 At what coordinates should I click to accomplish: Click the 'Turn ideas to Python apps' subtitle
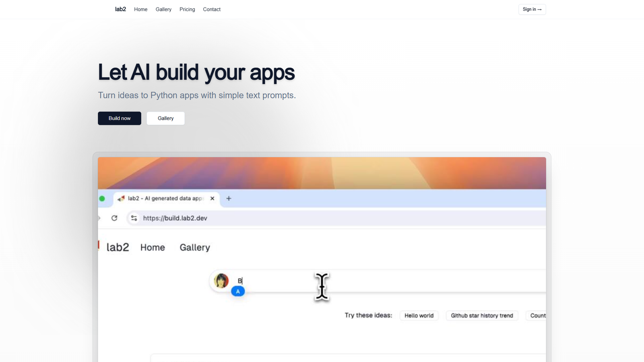(197, 95)
